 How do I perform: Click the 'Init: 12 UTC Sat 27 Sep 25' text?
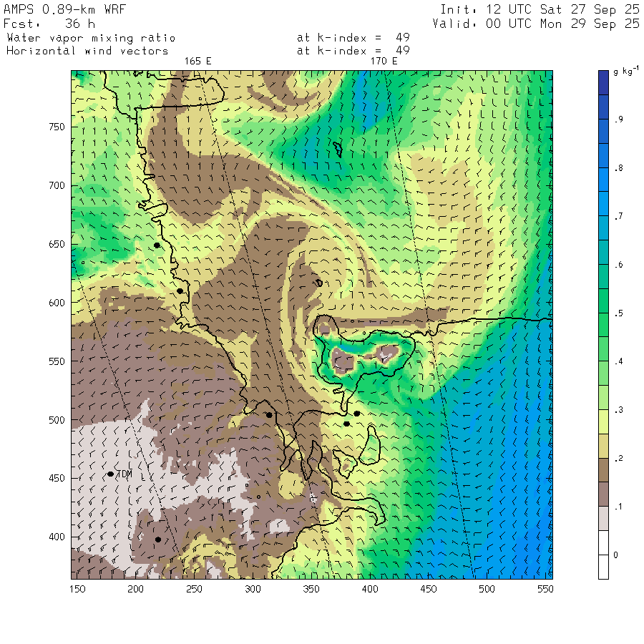(540, 9)
